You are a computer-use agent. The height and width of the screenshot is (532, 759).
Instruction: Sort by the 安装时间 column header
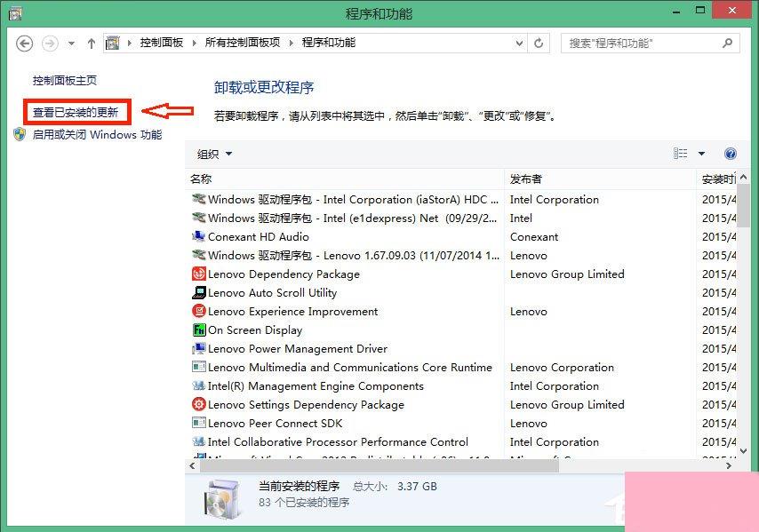pyautogui.click(x=717, y=179)
